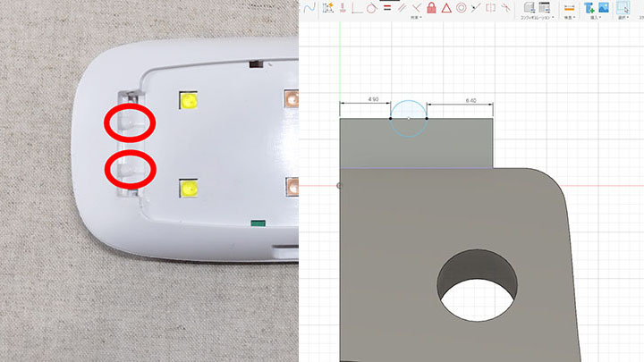Click the 4.90 dimension value
The width and height of the screenshot is (644, 362).
pyautogui.click(x=374, y=99)
